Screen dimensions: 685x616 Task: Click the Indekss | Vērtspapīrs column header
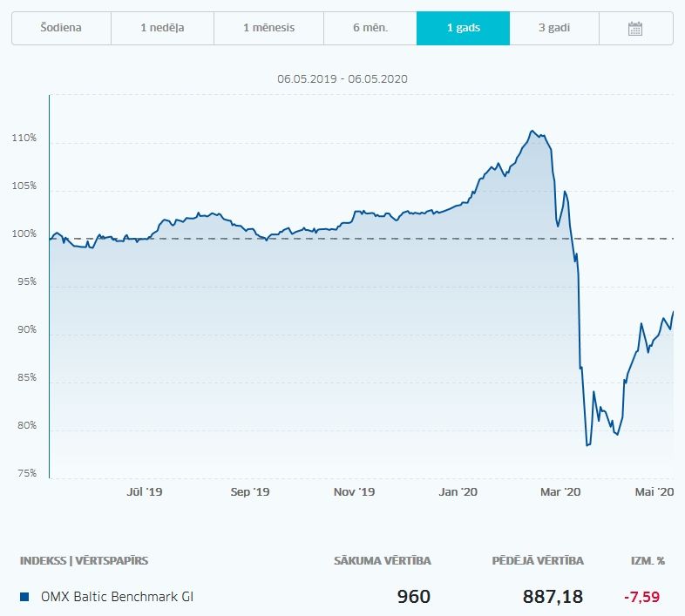(x=84, y=561)
